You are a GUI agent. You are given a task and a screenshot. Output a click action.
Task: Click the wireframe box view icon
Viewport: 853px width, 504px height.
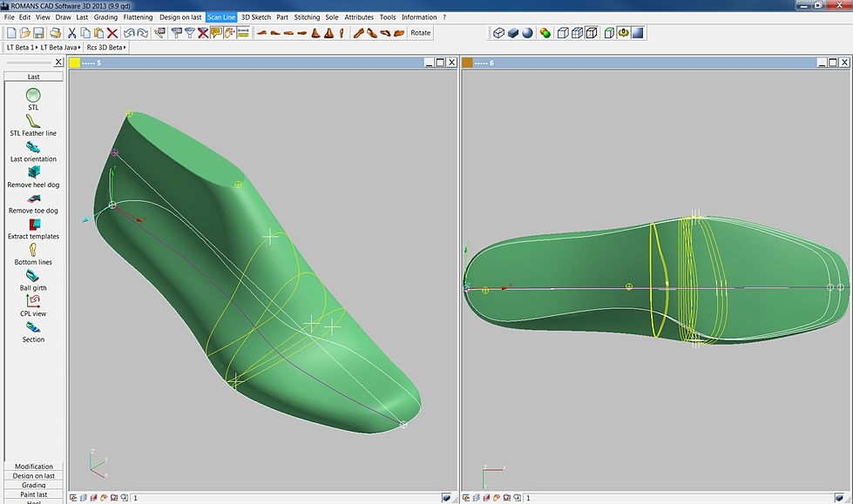pyautogui.click(x=498, y=33)
